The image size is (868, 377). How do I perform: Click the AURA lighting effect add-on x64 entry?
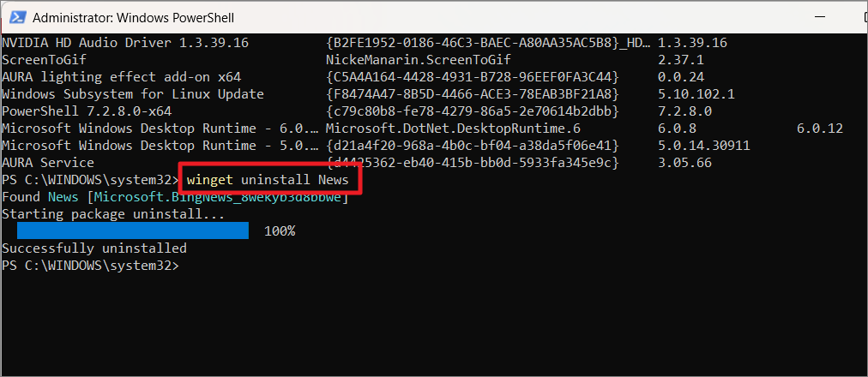click(121, 77)
